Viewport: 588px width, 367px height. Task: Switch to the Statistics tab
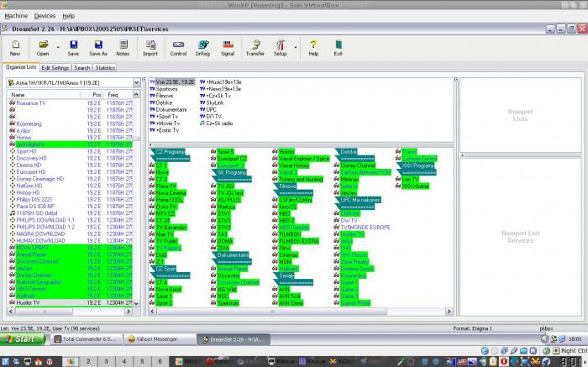(105, 68)
